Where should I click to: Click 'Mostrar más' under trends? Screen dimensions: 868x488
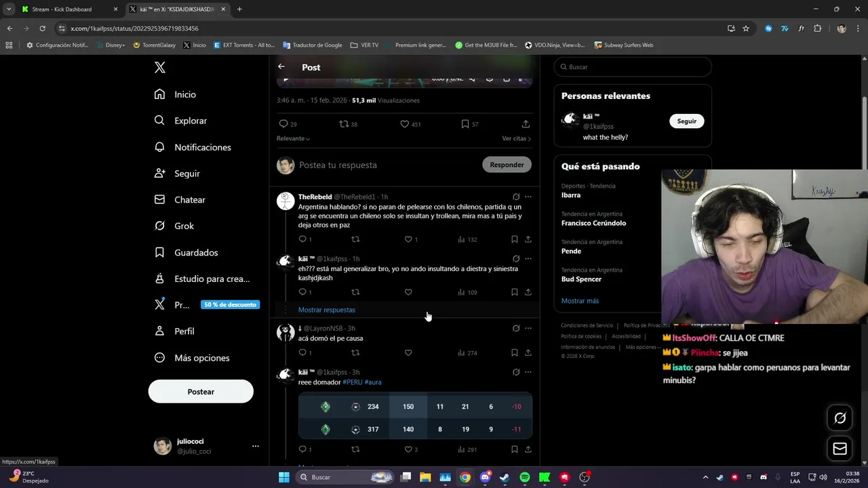click(580, 301)
